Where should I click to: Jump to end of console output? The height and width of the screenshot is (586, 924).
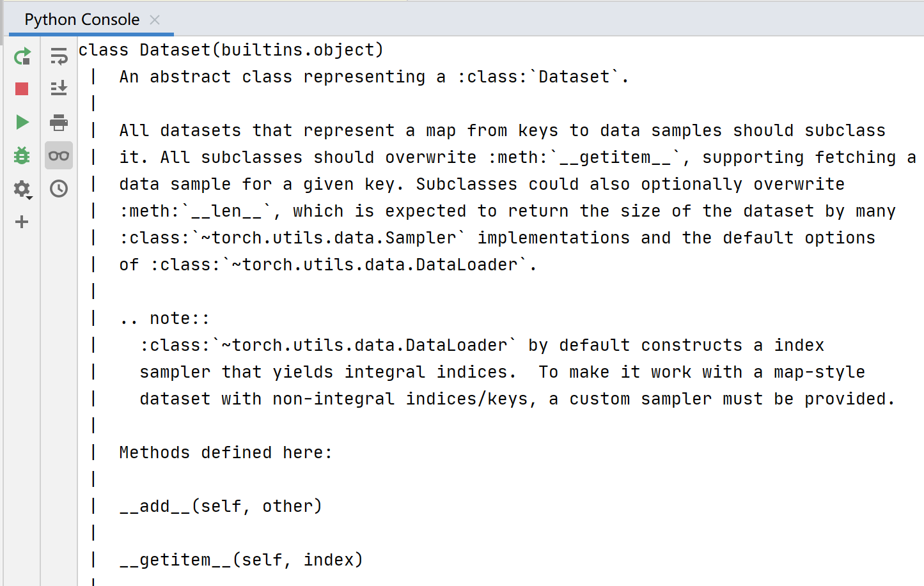[59, 88]
